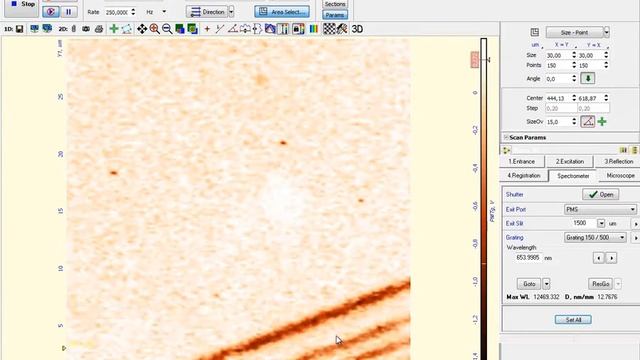
Task: Click the second blue monitor icon
Action: pyautogui.click(x=47, y=29)
